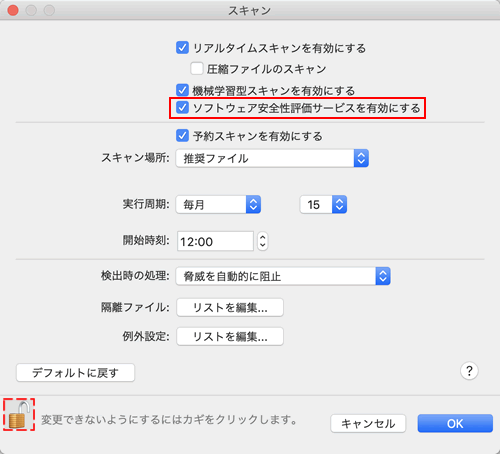Screen dimensions: 500x454
Task: Click the red close window button
Action: tap(13, 10)
